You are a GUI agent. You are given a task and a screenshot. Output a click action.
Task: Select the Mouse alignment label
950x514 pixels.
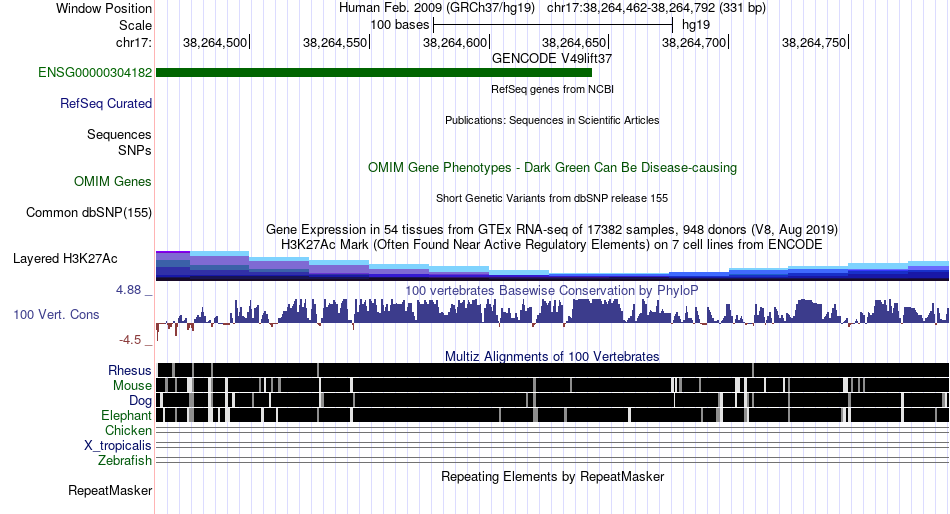coord(132,386)
